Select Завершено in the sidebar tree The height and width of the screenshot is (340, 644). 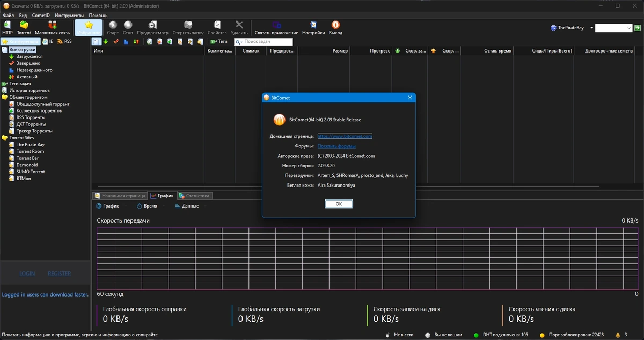click(28, 63)
